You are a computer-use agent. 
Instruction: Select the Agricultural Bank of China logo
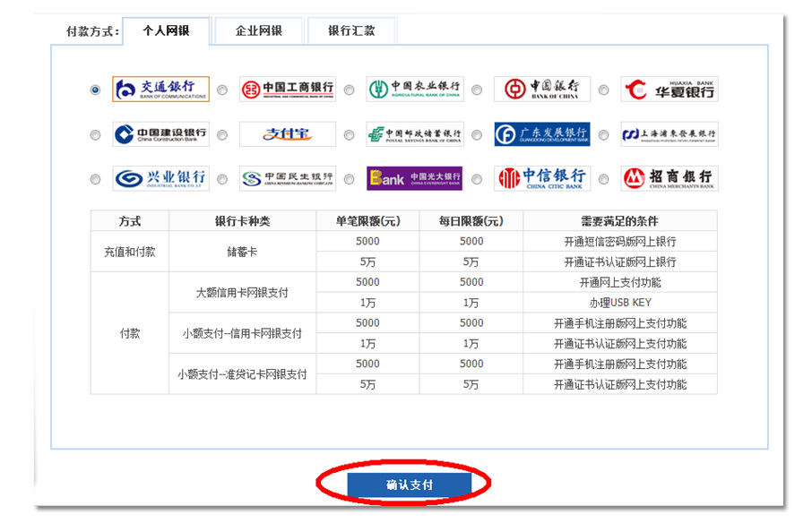click(x=414, y=90)
